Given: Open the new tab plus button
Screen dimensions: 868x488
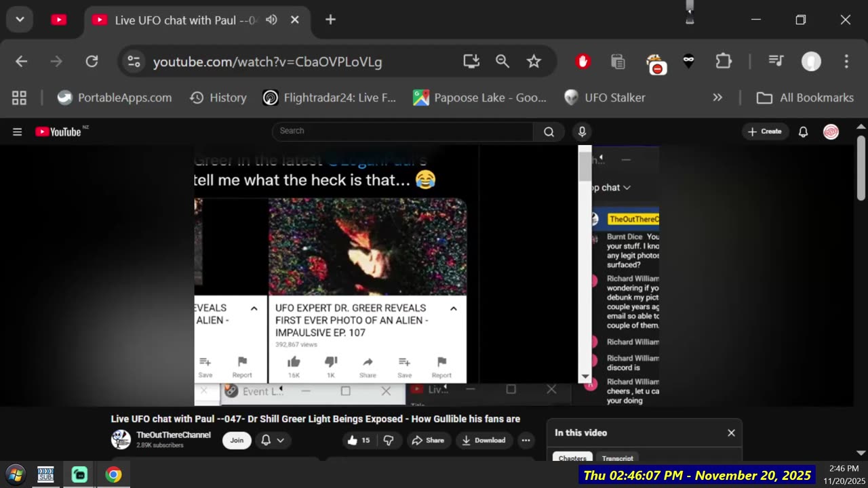Looking at the screenshot, I should pos(330,20).
